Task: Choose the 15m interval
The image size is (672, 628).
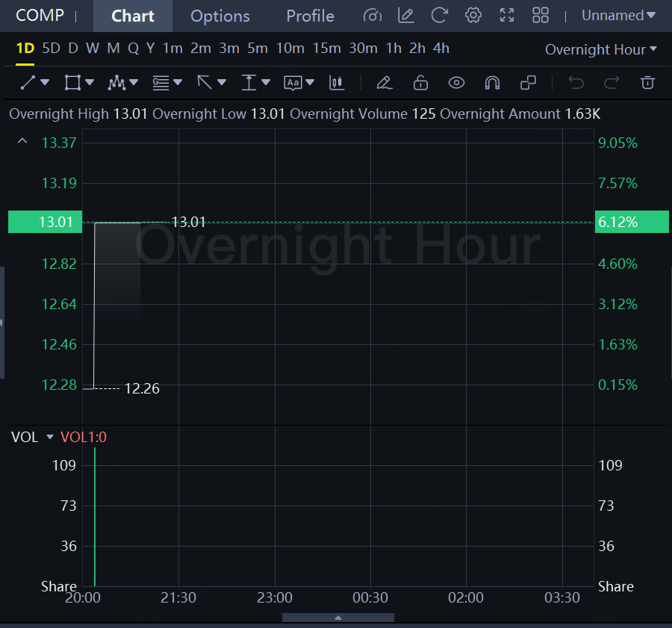Action: [x=326, y=49]
